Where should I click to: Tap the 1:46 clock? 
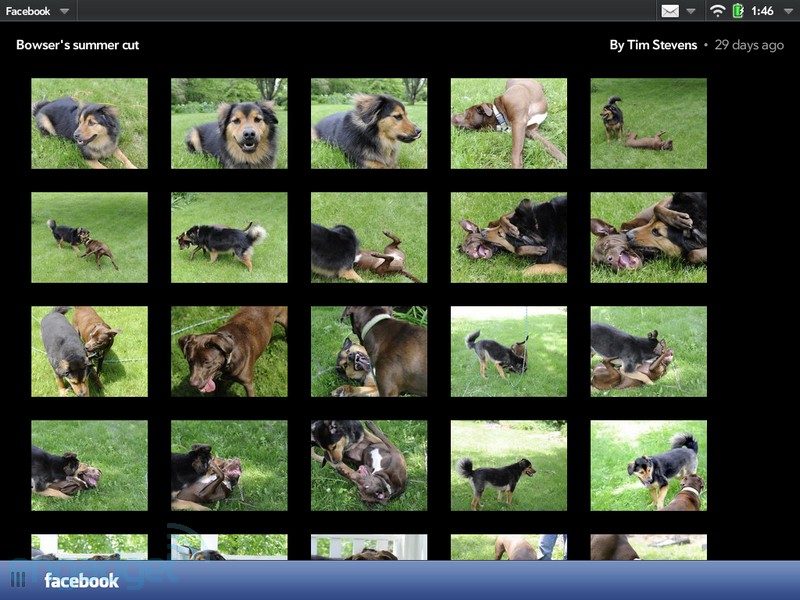pos(762,11)
